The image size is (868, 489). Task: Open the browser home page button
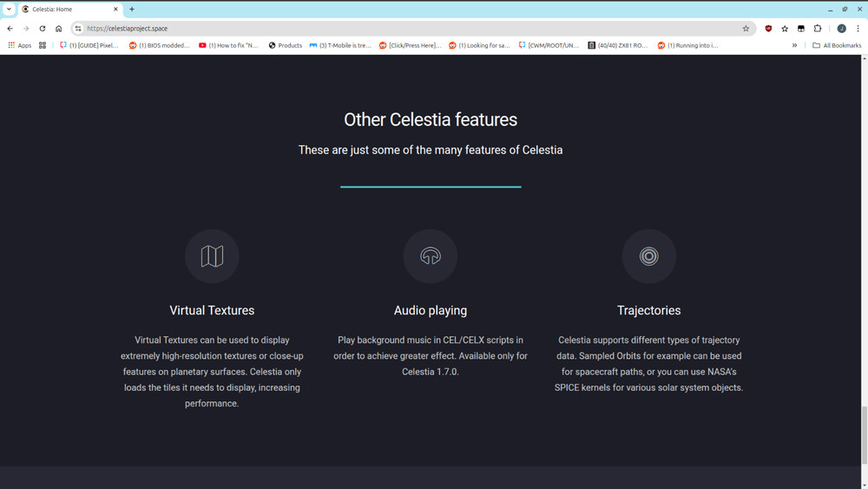click(x=58, y=29)
